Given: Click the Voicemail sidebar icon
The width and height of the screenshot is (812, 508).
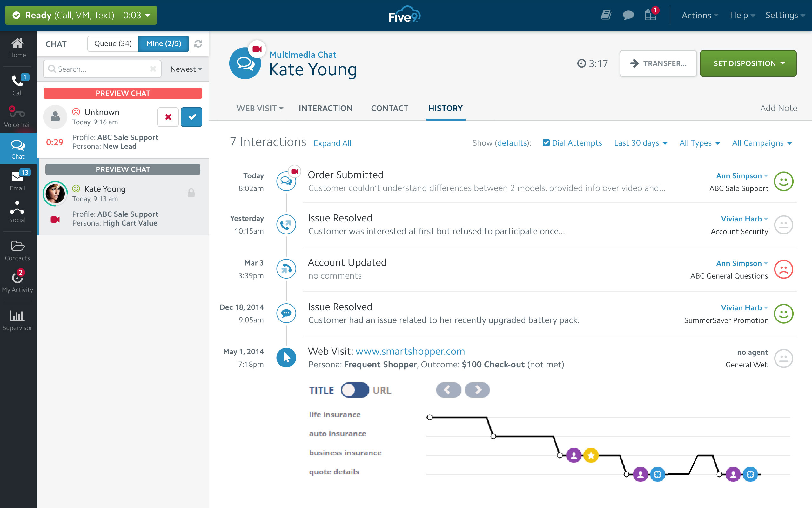Looking at the screenshot, I should (x=17, y=114).
